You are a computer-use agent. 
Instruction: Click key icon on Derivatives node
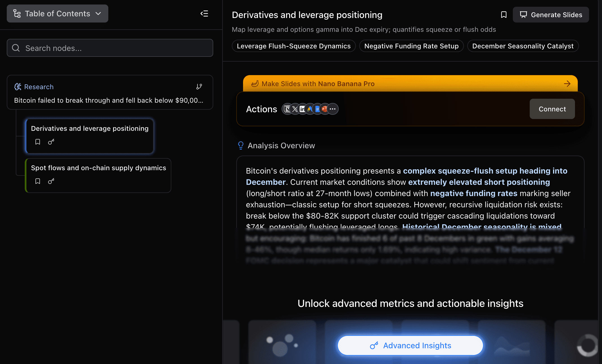[x=51, y=142]
